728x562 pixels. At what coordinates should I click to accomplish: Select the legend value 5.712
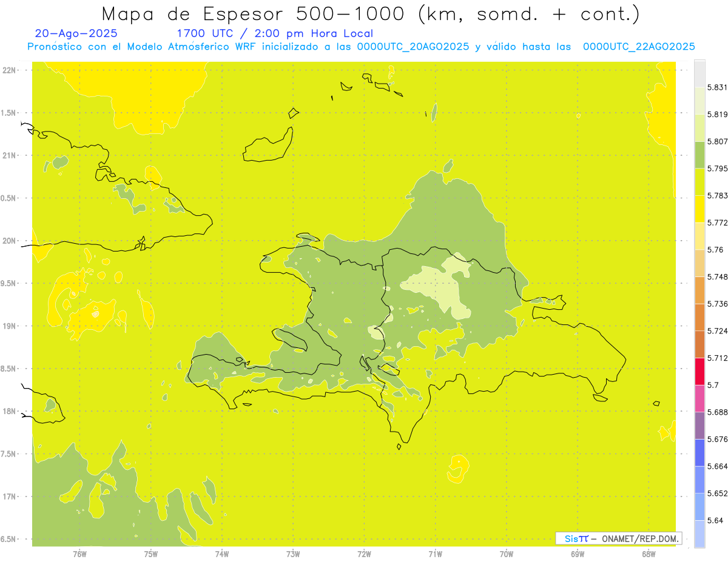[717, 358]
